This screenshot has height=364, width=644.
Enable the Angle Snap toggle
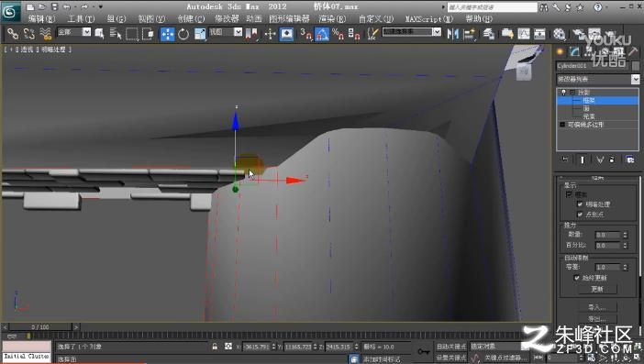[322, 34]
